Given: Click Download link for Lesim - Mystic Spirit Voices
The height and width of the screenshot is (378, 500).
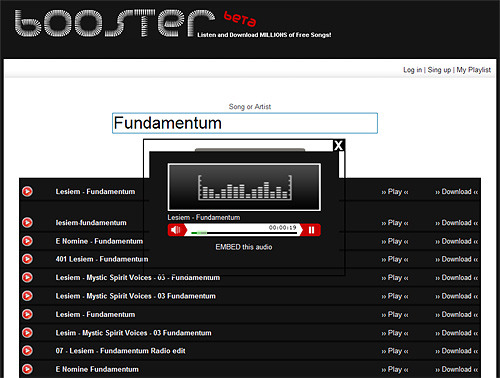Looking at the screenshot, I should pos(457,333).
